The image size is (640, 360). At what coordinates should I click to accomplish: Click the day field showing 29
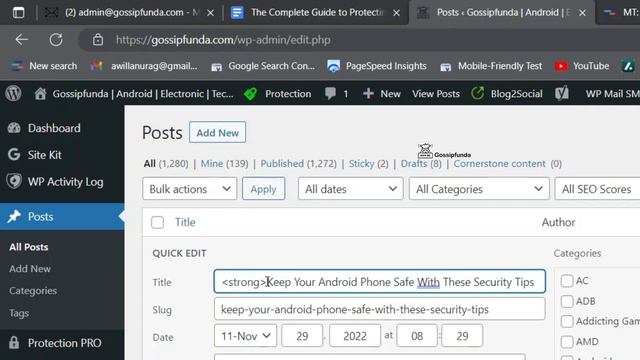[x=302, y=336]
